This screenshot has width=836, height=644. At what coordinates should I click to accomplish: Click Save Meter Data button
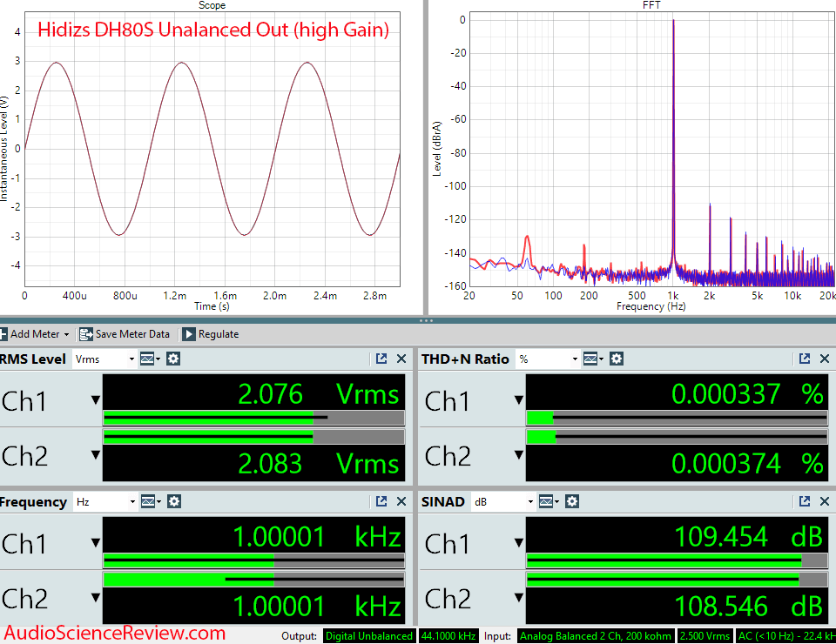(125, 334)
